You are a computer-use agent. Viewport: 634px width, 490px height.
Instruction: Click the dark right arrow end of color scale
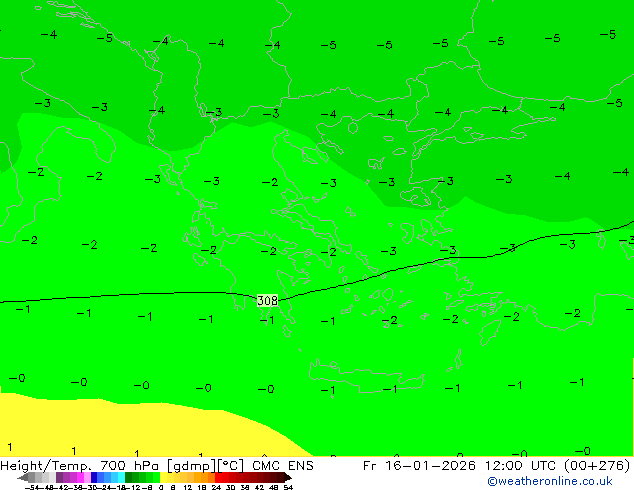coord(288,477)
